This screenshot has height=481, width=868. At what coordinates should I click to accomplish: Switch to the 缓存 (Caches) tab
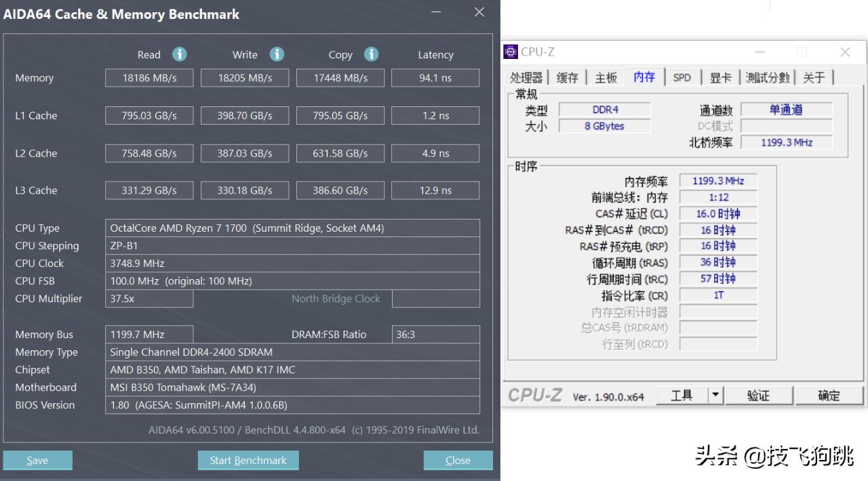(567, 77)
